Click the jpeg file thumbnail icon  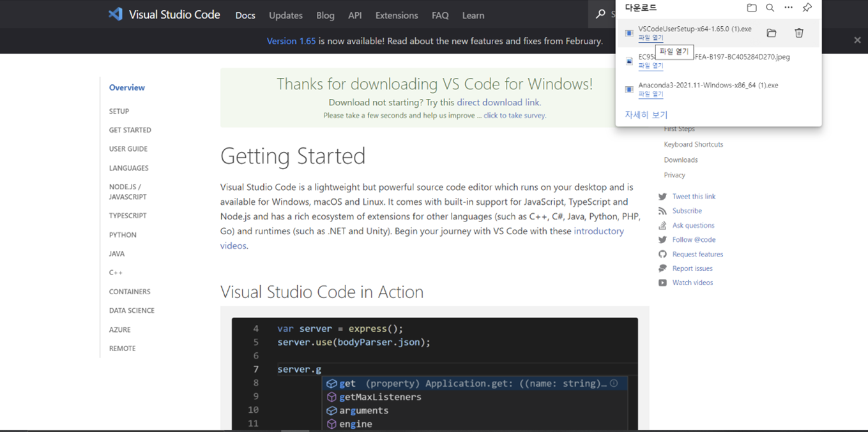629,61
